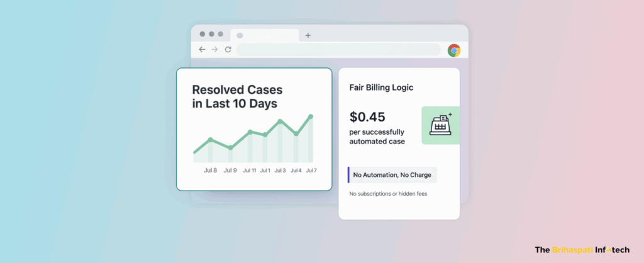The image size is (644, 263).
Task: Click No subscriptions or hidden fees text
Action: pyautogui.click(x=388, y=194)
